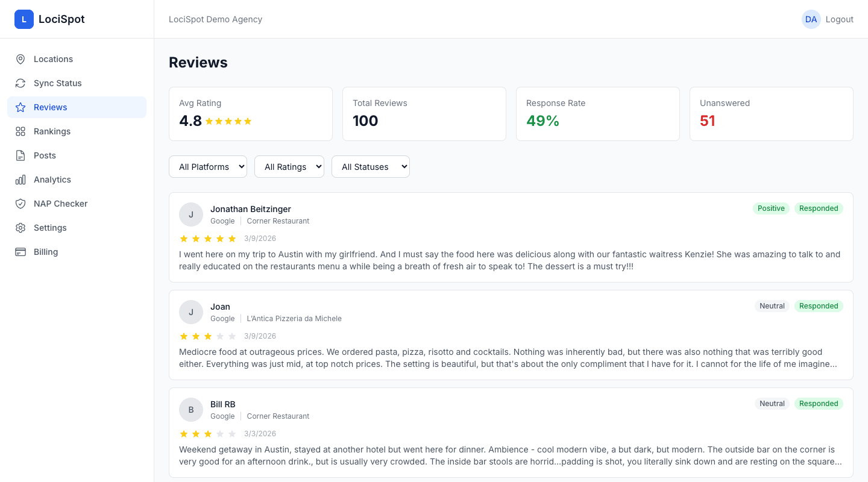Screen dimensions: 868x482
Task: Open the Settings gear icon
Action: pyautogui.click(x=20, y=228)
